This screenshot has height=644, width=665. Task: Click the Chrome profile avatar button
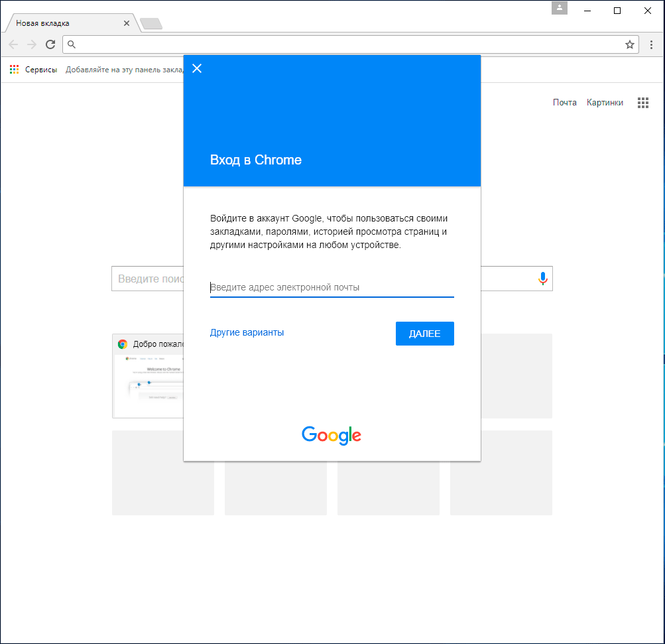coord(560,9)
